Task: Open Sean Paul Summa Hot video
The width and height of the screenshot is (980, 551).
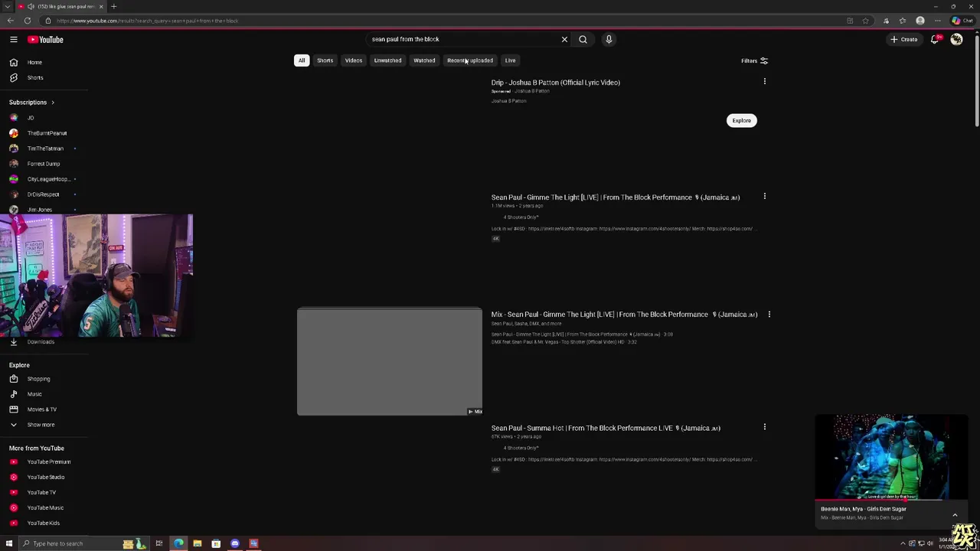Action: point(606,428)
